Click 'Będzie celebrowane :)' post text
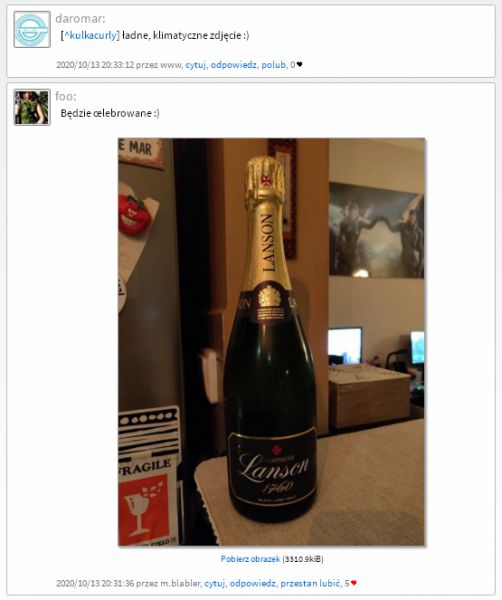 (110, 113)
